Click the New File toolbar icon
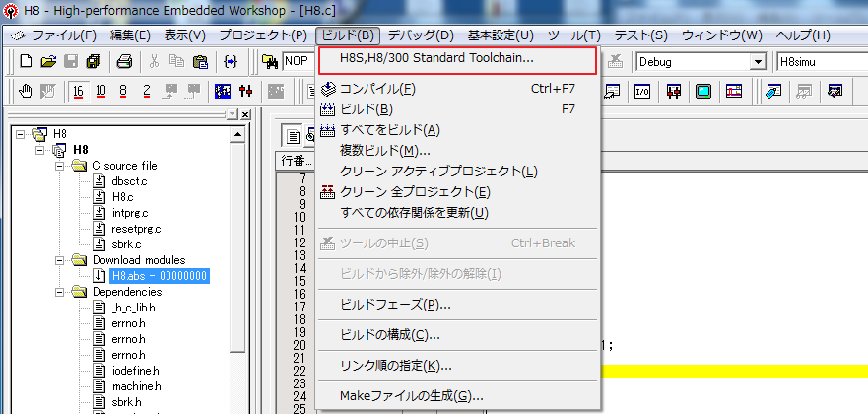 tap(27, 61)
